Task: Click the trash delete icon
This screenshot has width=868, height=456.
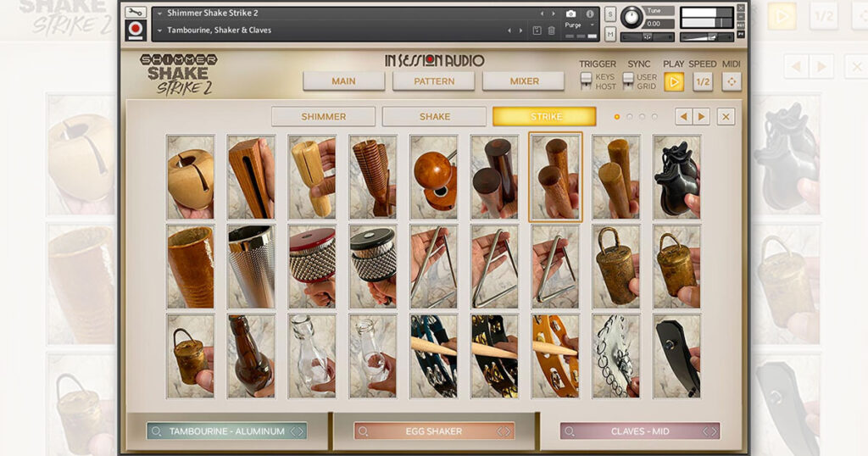Action: (x=552, y=31)
